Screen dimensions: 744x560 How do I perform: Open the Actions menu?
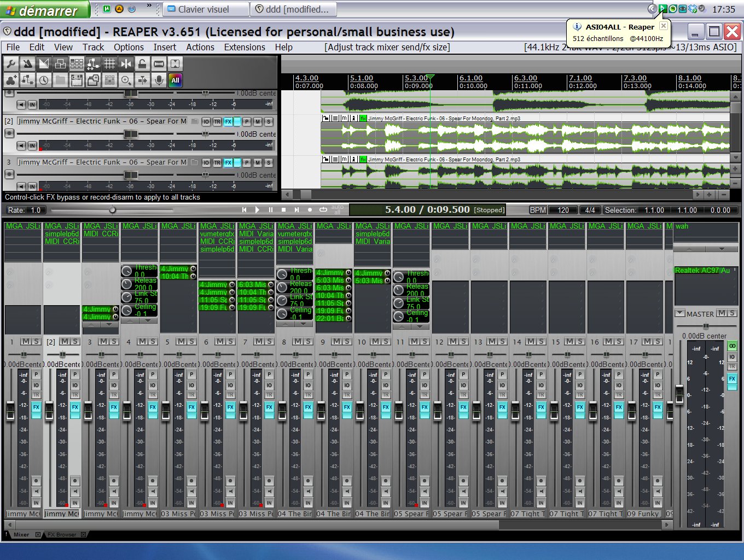(x=200, y=47)
